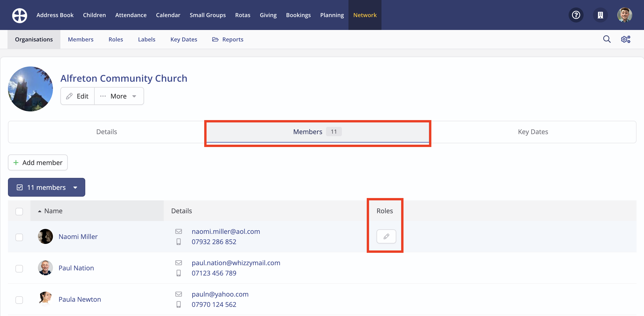Open the help question mark icon
644x316 pixels.
[576, 15]
